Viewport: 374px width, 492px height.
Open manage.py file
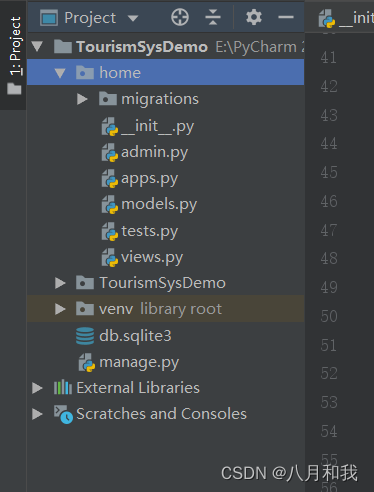coord(139,362)
